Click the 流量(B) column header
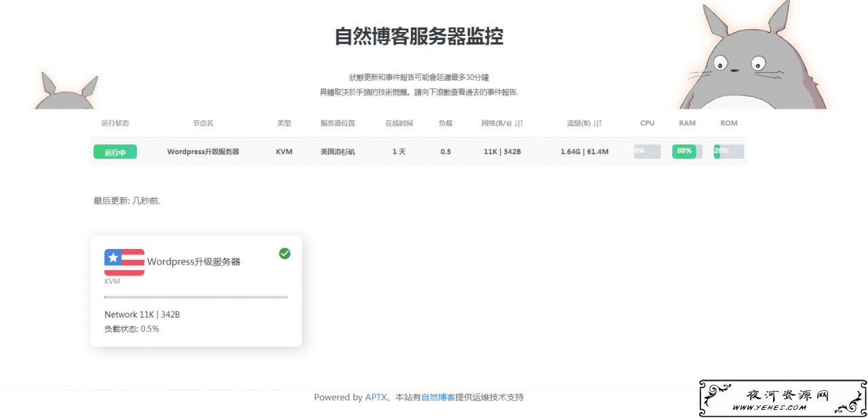Image resolution: width=868 pixels, height=418 pixels. click(x=585, y=123)
